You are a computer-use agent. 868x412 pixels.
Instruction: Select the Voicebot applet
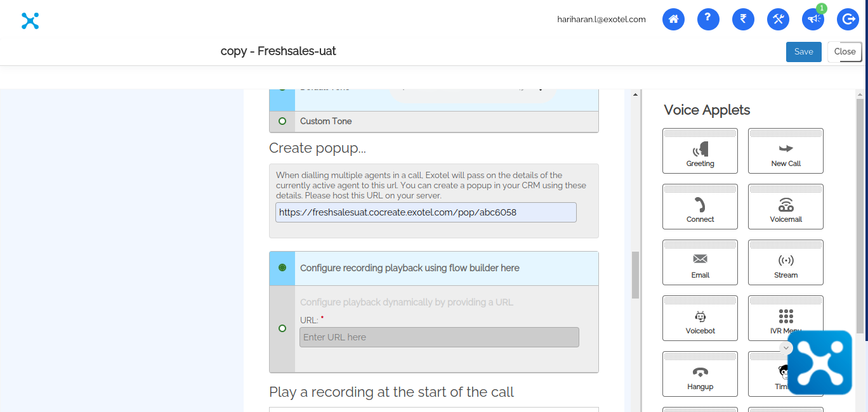click(700, 318)
